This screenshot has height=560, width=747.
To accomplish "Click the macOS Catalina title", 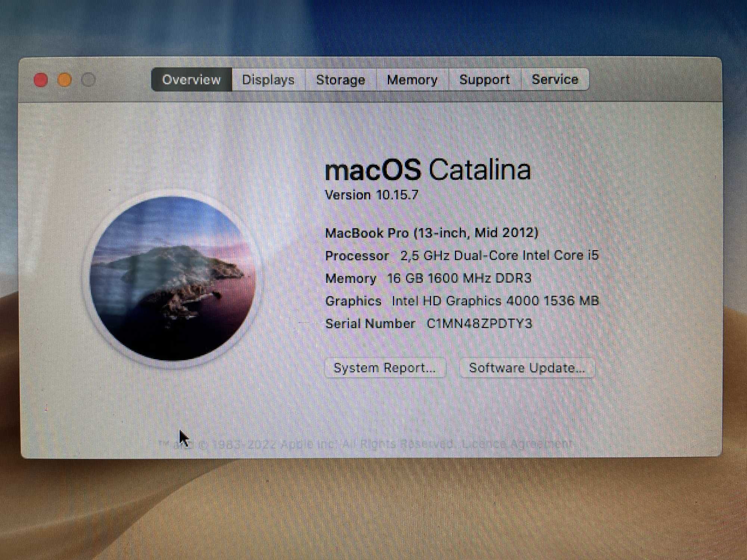I will [428, 170].
